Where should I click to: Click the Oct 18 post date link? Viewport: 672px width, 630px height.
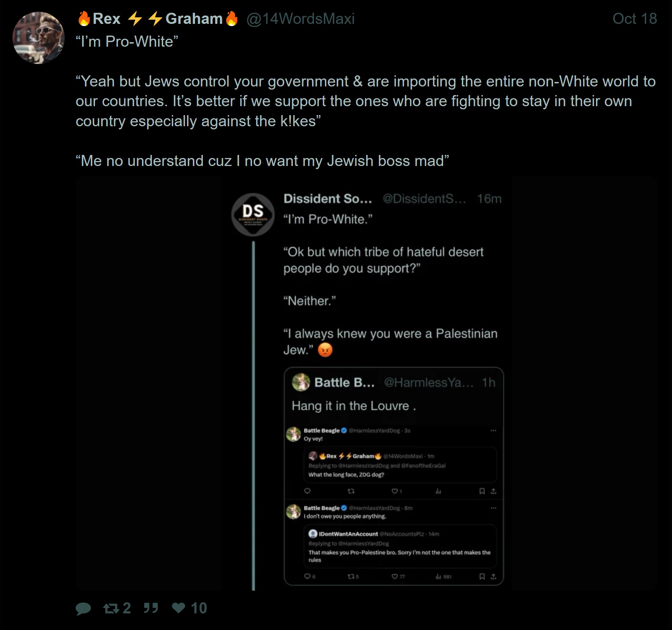click(x=634, y=19)
